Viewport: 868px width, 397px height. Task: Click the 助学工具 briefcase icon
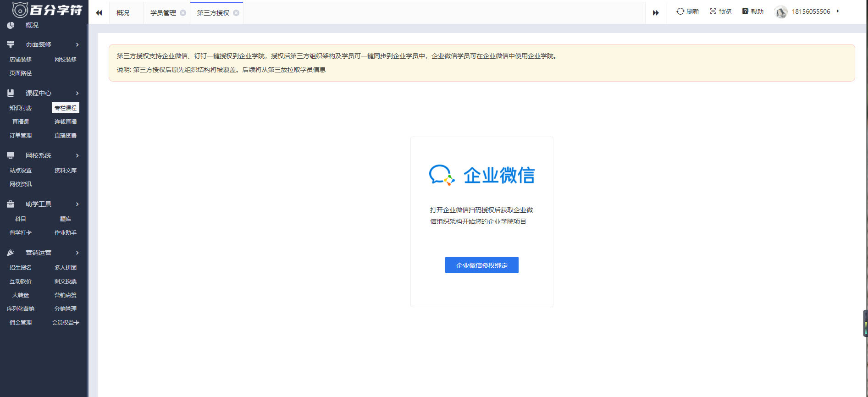point(11,204)
